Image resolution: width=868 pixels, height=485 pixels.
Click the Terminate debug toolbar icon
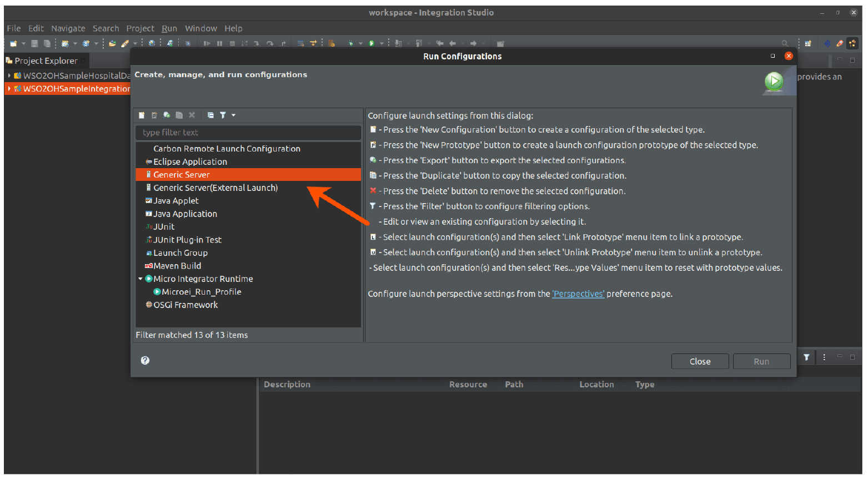click(232, 43)
